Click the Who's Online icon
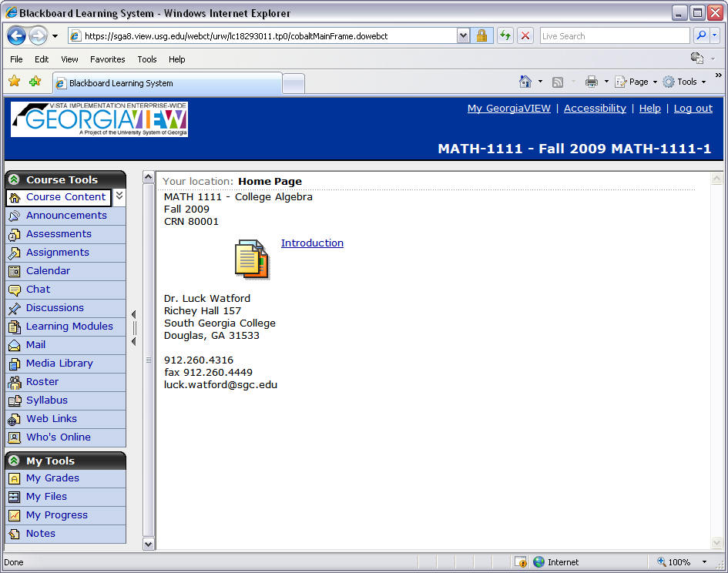This screenshot has width=728, height=573. pyautogui.click(x=15, y=437)
